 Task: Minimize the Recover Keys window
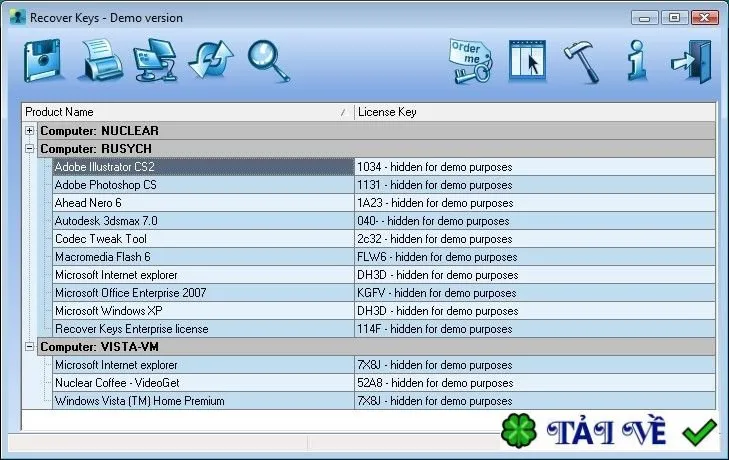tap(644, 18)
